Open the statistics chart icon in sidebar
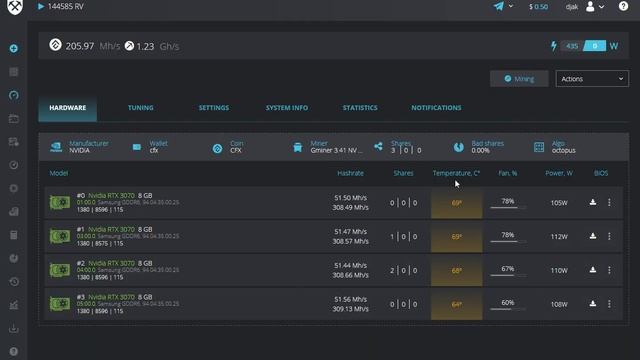The height and width of the screenshot is (360, 640). 13,305
